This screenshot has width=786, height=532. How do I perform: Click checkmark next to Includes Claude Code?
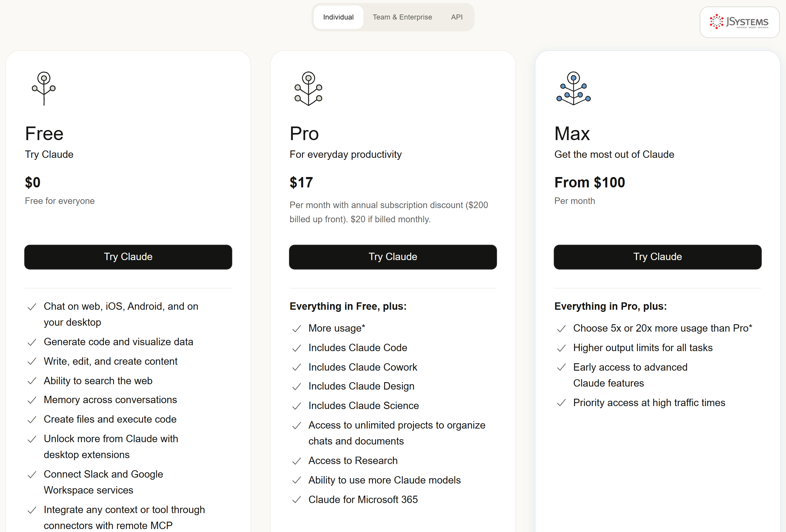pyautogui.click(x=297, y=348)
